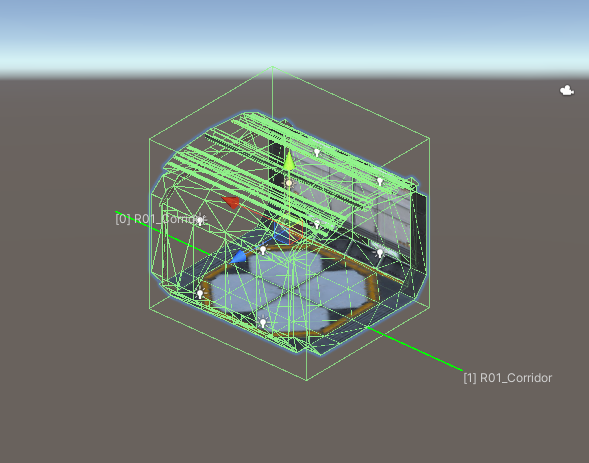
Task: Click the white camera gizmo icon
Action: click(x=567, y=90)
